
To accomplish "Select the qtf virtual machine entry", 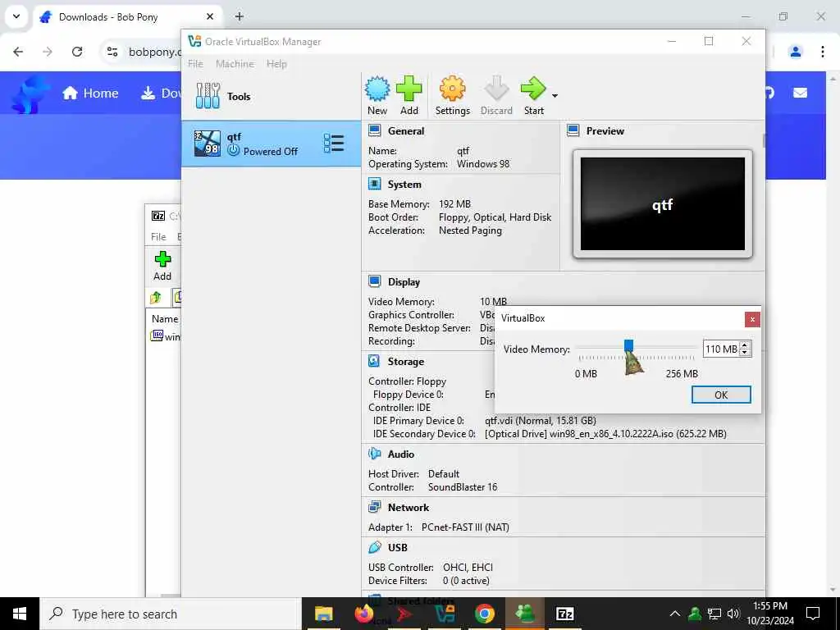I will click(x=271, y=144).
